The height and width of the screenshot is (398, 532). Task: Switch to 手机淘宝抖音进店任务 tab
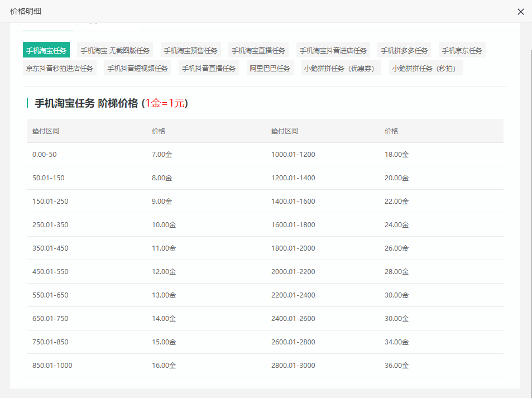tap(333, 50)
